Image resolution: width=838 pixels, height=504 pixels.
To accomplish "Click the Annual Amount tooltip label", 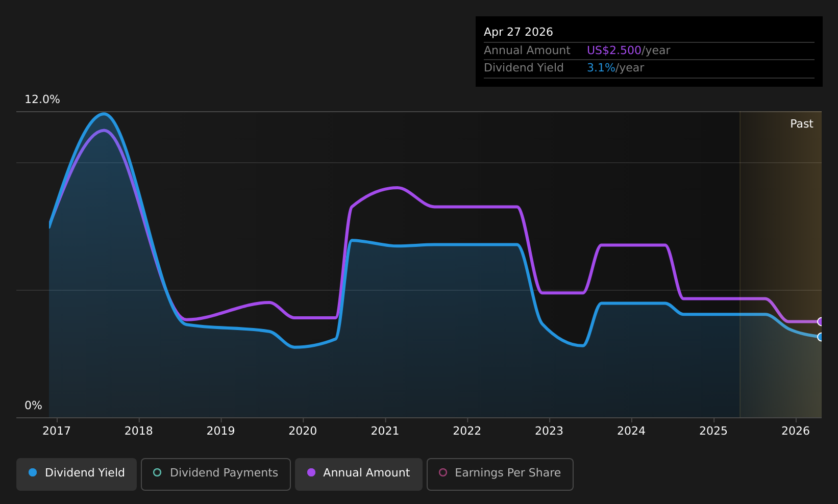I will pyautogui.click(x=527, y=51).
